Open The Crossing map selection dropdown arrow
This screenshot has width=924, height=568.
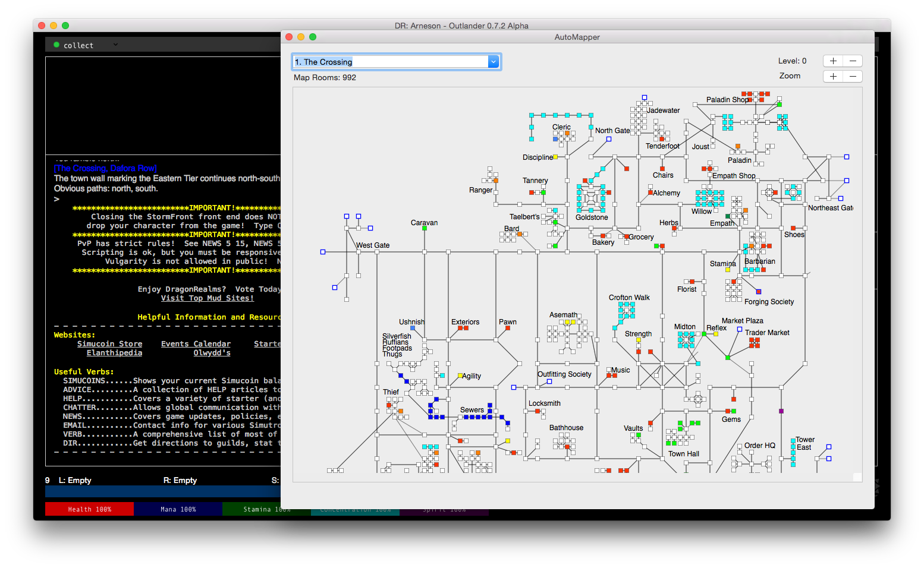tap(493, 62)
